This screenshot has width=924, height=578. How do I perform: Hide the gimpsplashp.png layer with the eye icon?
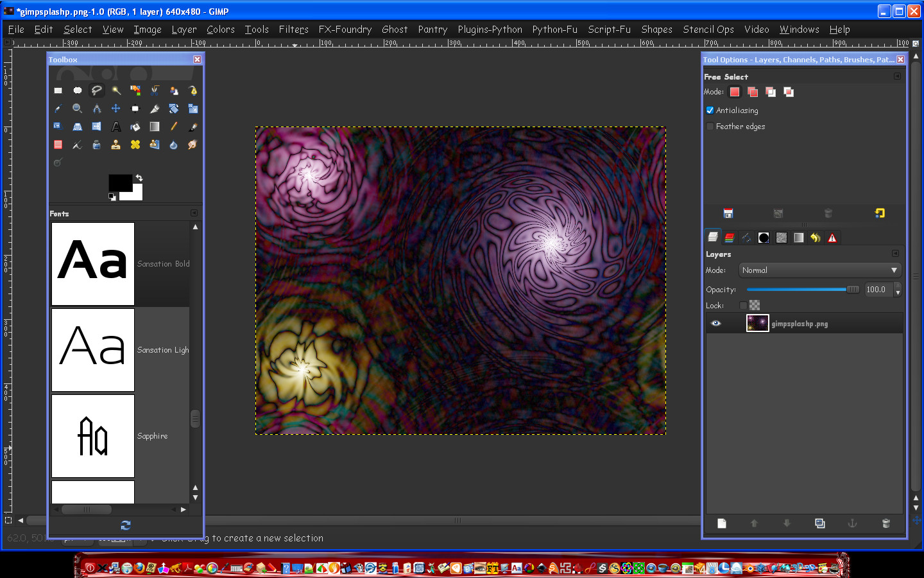tap(716, 324)
